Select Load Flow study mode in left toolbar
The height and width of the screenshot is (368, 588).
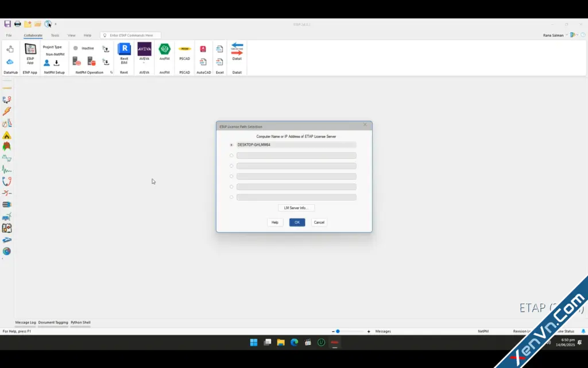(7, 99)
